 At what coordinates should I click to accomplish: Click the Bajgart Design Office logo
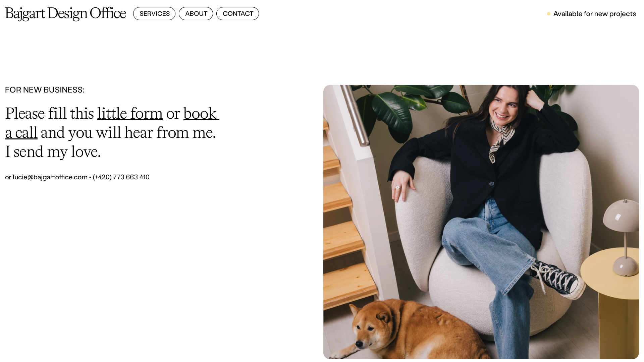pyautogui.click(x=65, y=14)
